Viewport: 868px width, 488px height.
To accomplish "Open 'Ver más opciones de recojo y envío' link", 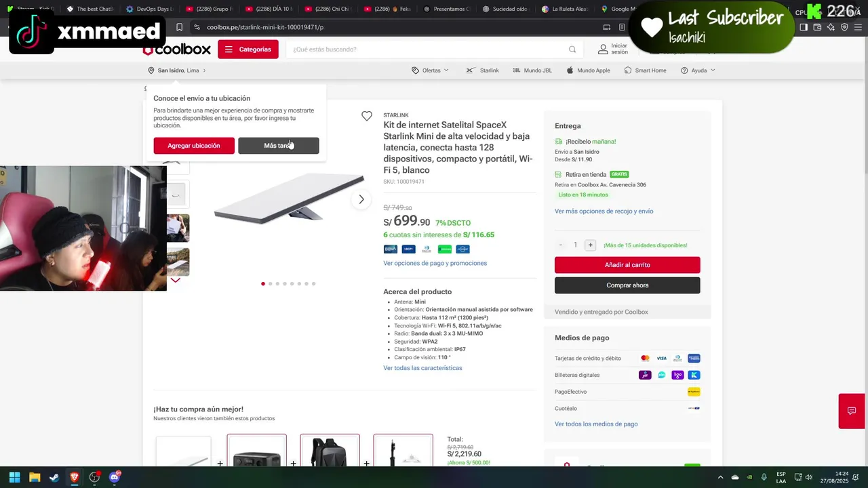I will click(x=604, y=211).
